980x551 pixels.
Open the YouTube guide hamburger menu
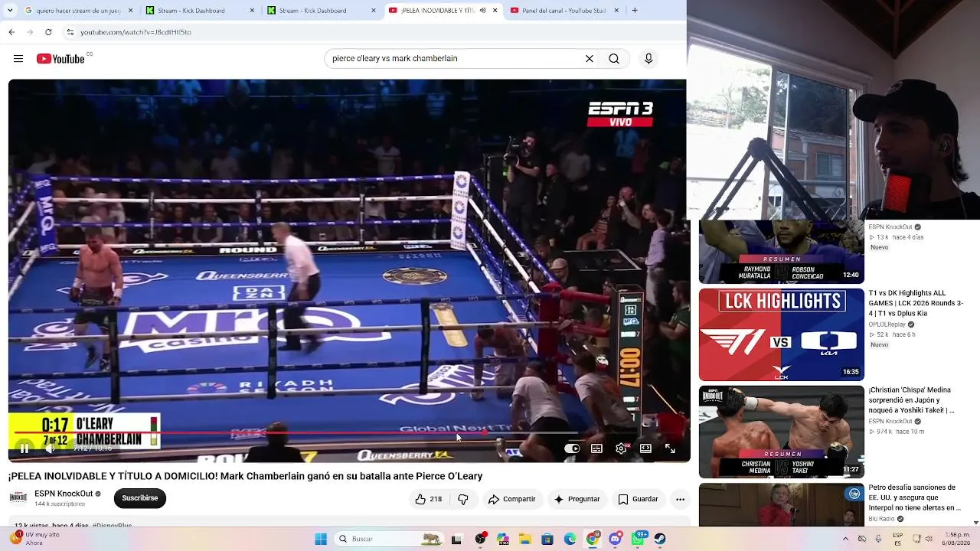(x=18, y=59)
